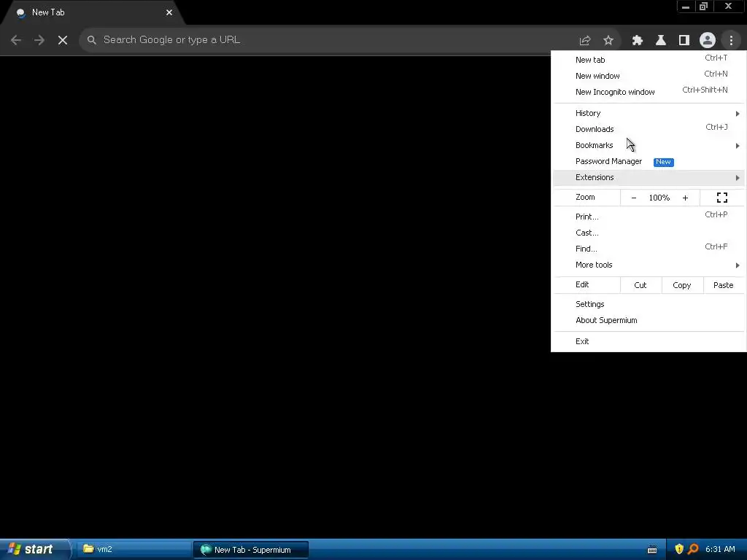Open Settings from the menu
Screen dimensions: 747x560
(649, 304)
